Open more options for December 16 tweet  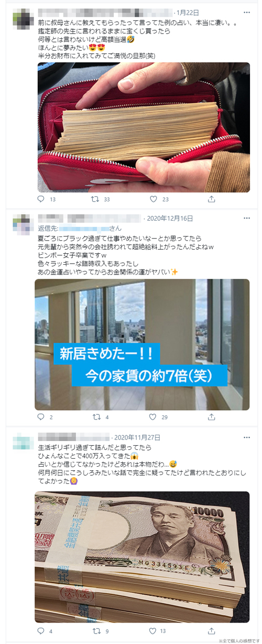click(x=246, y=218)
